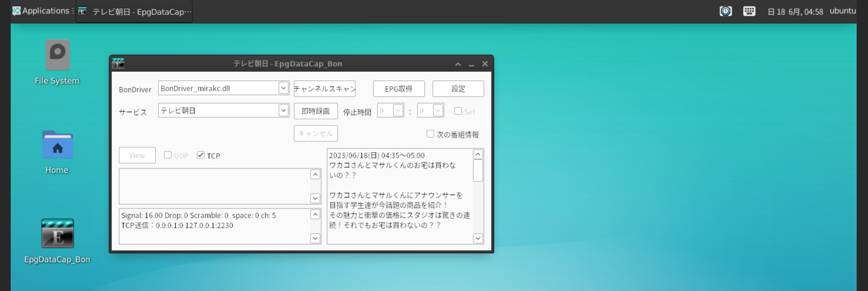Expand the サービス dropdown showing テレビ朝日
Viewport: 868px width, 291px height.
click(283, 110)
